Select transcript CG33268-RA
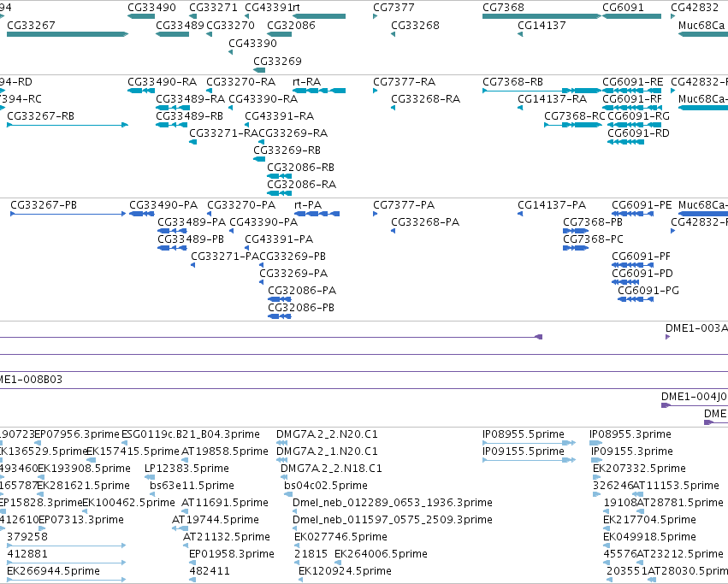The height and width of the screenshot is (584, 728). point(426,99)
